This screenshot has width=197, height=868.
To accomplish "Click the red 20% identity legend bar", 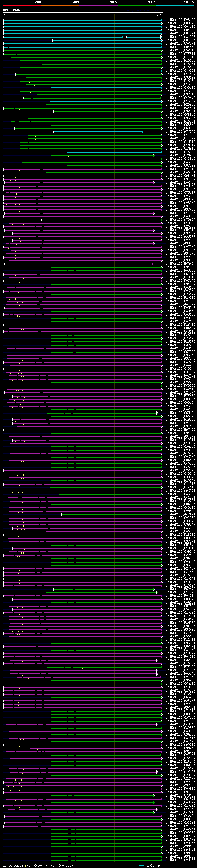I will 22,6.
